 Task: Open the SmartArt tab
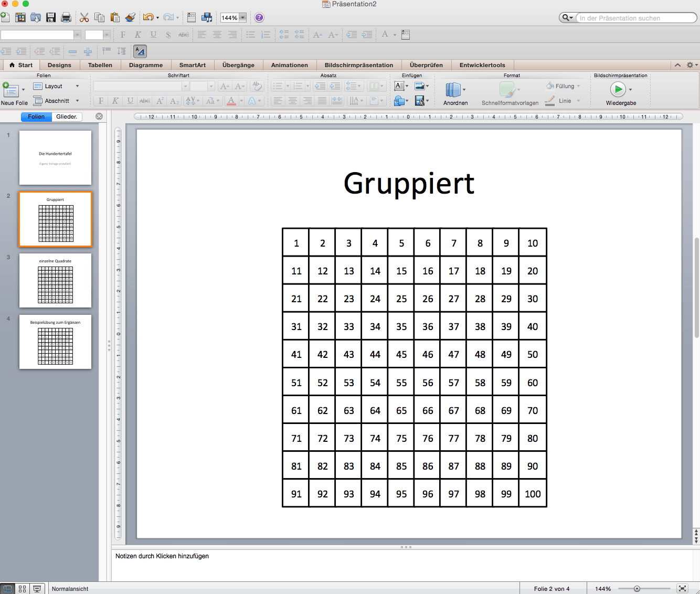click(193, 65)
